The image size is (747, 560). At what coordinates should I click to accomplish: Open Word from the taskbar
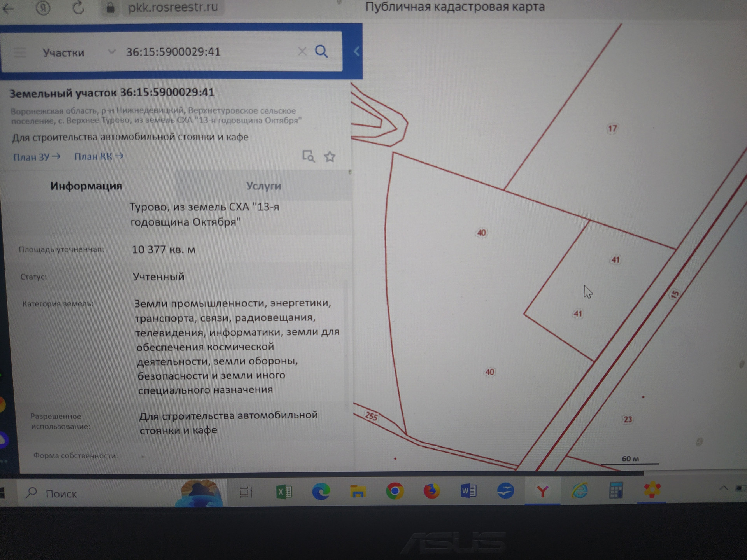click(x=468, y=491)
